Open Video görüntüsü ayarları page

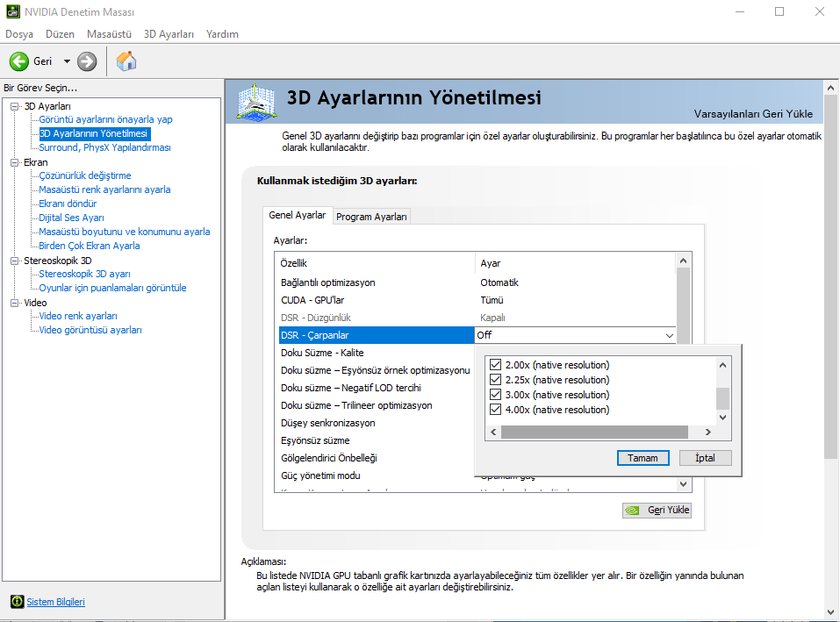(x=90, y=330)
